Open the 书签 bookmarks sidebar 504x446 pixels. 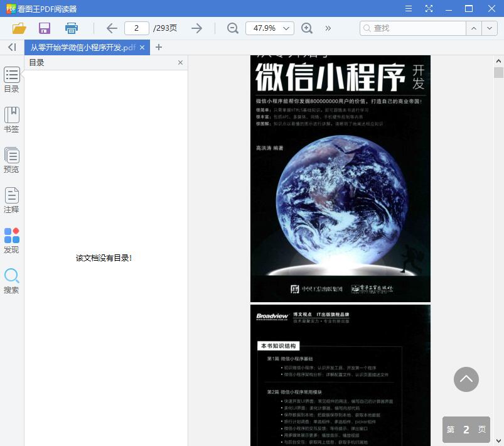click(11, 120)
